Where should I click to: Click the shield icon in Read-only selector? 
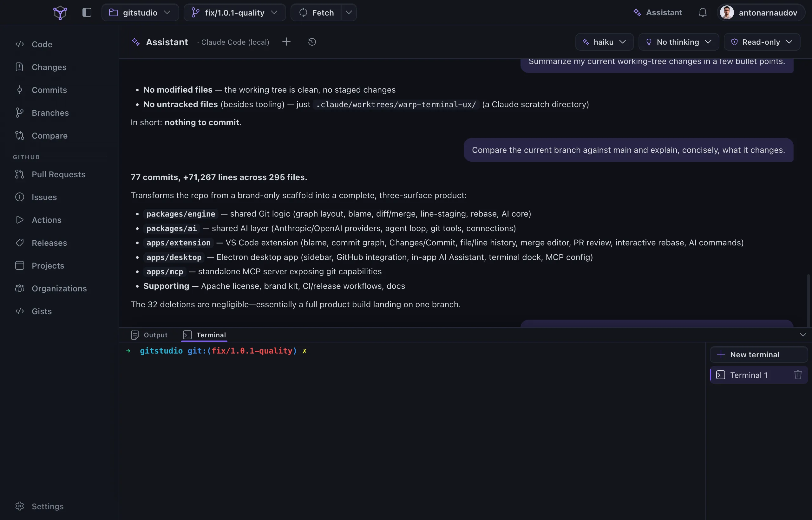734,42
